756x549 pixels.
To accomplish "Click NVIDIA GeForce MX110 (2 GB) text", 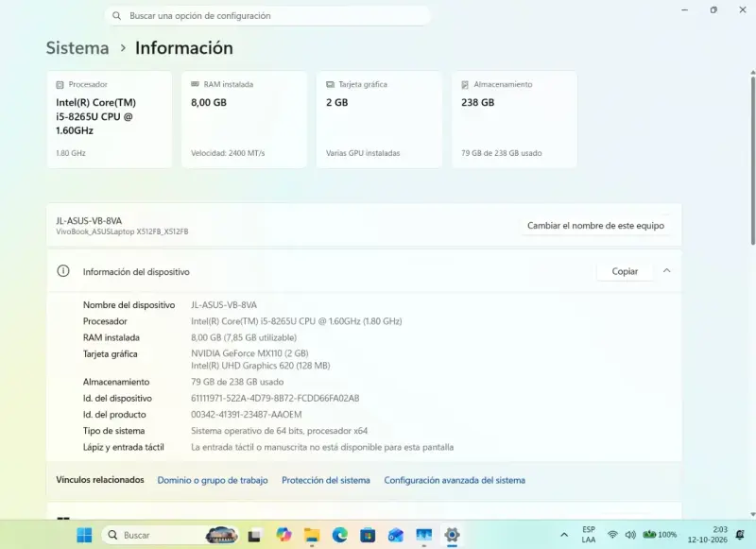I will tap(249, 353).
